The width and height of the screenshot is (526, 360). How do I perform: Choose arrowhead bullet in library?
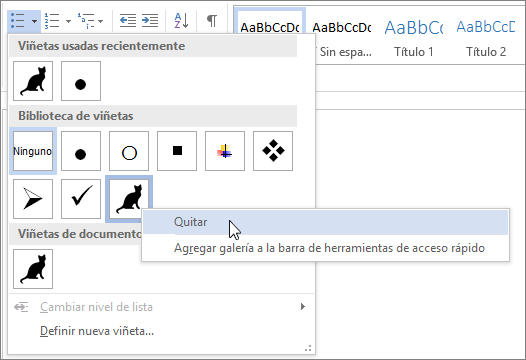pyautogui.click(x=33, y=199)
